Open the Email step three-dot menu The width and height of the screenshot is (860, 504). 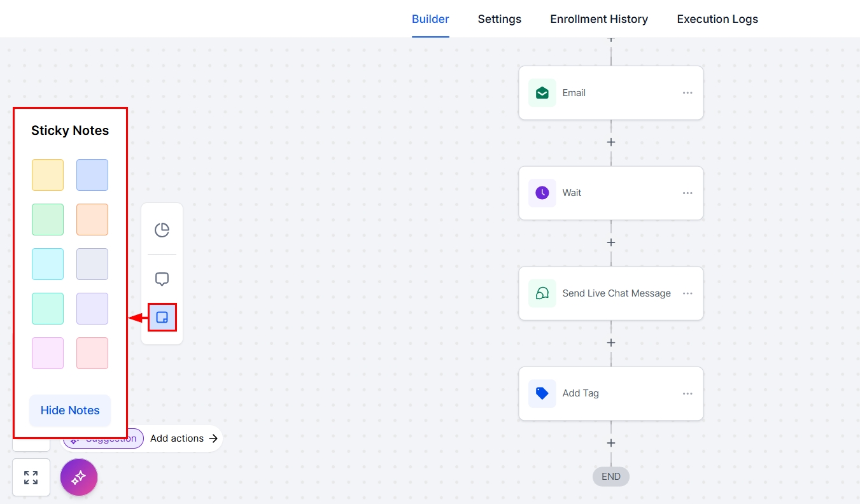click(687, 93)
